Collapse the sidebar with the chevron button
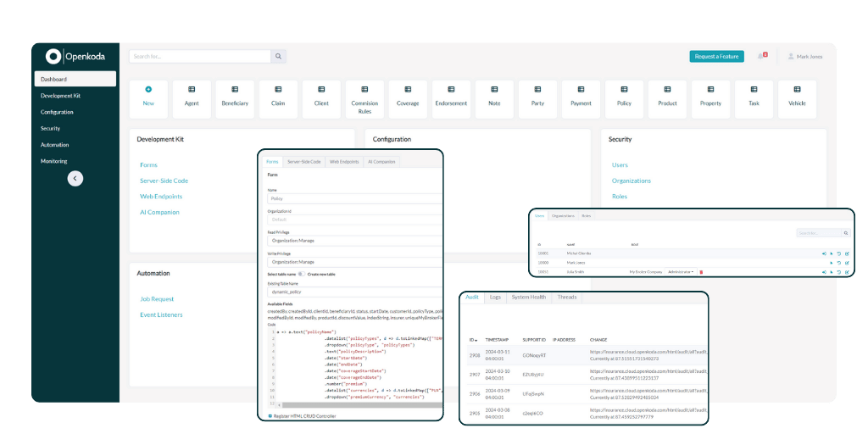Screen dimensions: 868x445 pyautogui.click(x=75, y=178)
